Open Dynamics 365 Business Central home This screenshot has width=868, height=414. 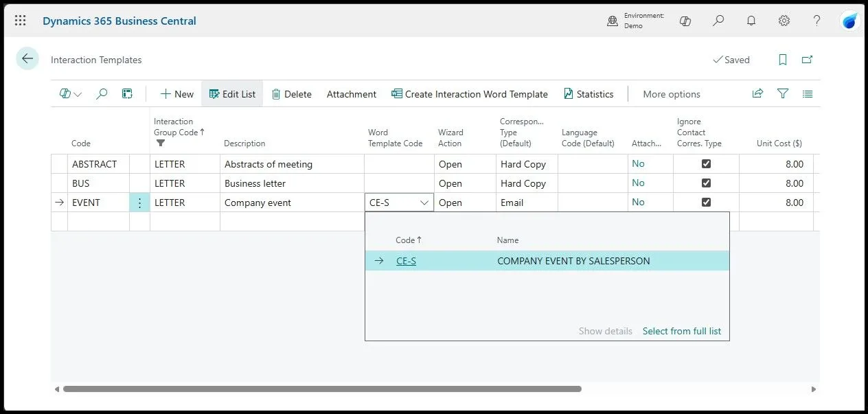coord(119,21)
